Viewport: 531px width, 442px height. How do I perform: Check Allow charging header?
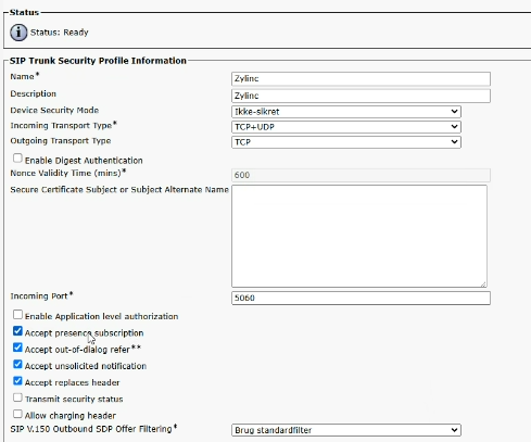point(18,414)
